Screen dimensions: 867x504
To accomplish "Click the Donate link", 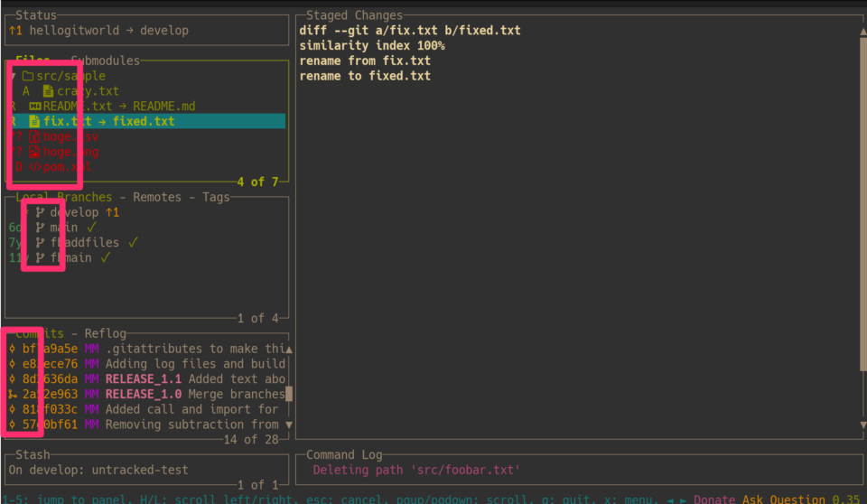I will pyautogui.click(x=714, y=499).
